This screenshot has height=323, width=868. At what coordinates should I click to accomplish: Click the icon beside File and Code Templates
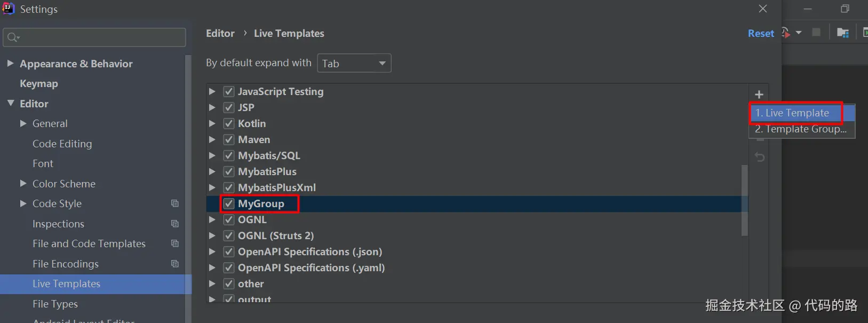coord(174,243)
